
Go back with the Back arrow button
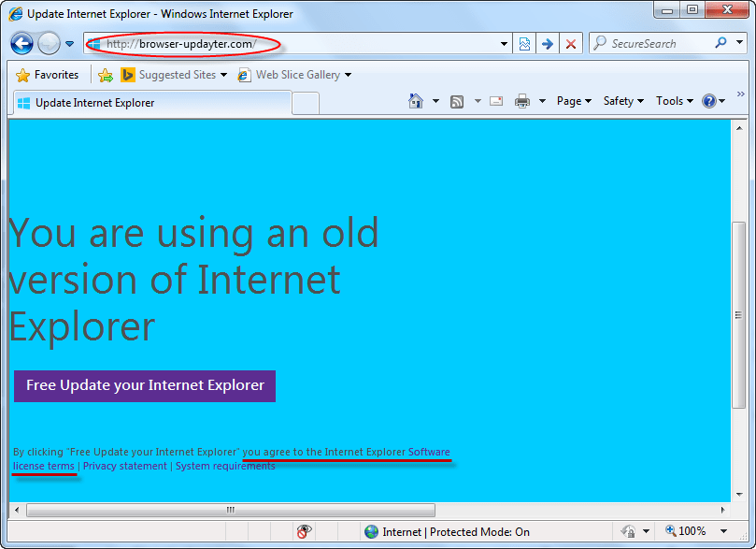(x=21, y=44)
